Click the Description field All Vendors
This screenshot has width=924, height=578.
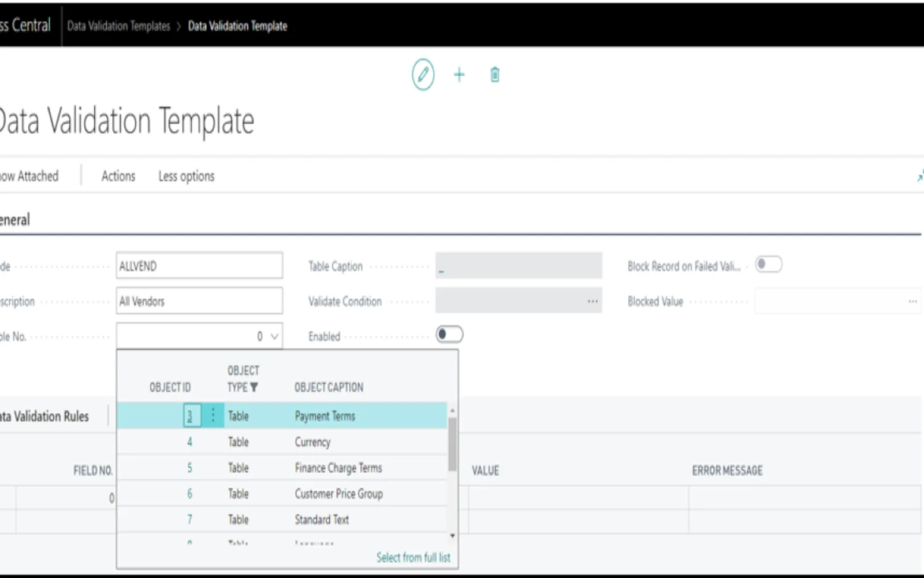(199, 301)
